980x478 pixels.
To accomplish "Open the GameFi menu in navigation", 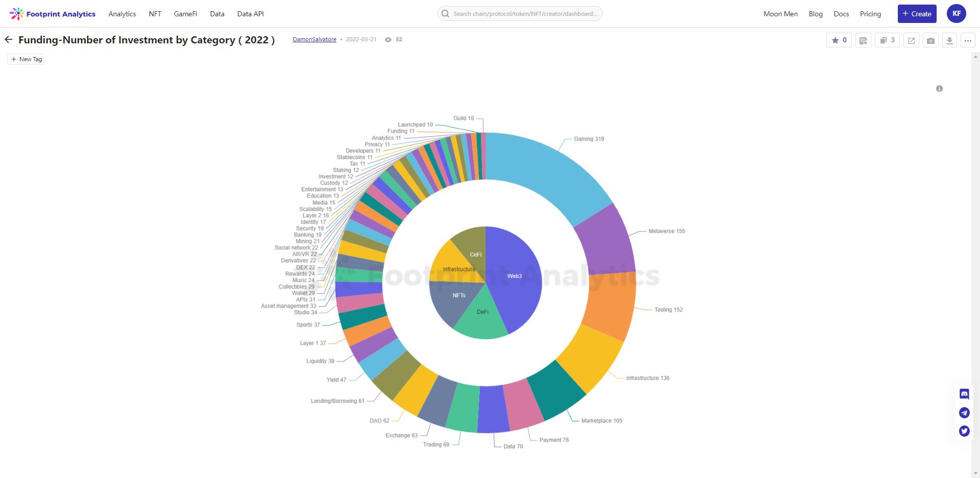I will [x=185, y=14].
